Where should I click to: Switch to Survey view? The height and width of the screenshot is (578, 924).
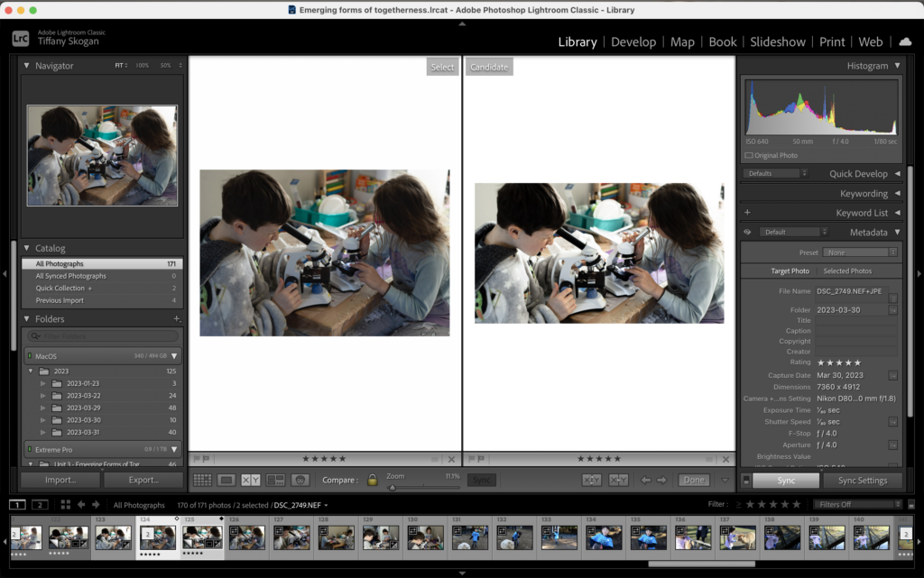click(275, 481)
